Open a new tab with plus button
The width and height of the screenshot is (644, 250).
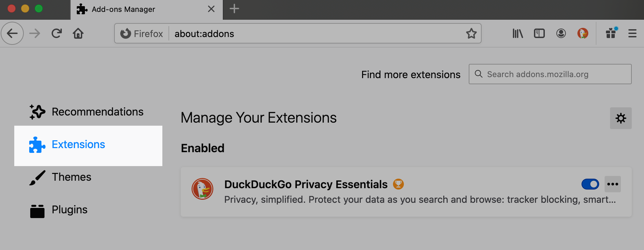click(234, 9)
